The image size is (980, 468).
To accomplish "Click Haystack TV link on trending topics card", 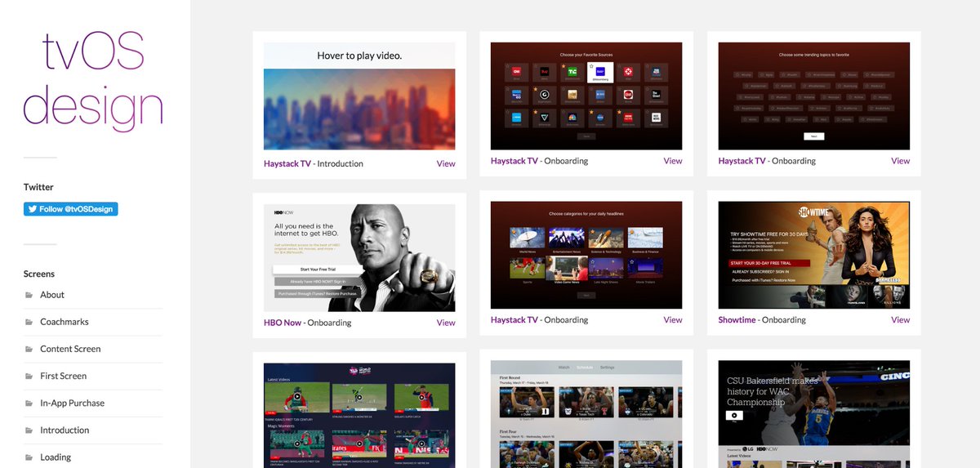I will (742, 161).
